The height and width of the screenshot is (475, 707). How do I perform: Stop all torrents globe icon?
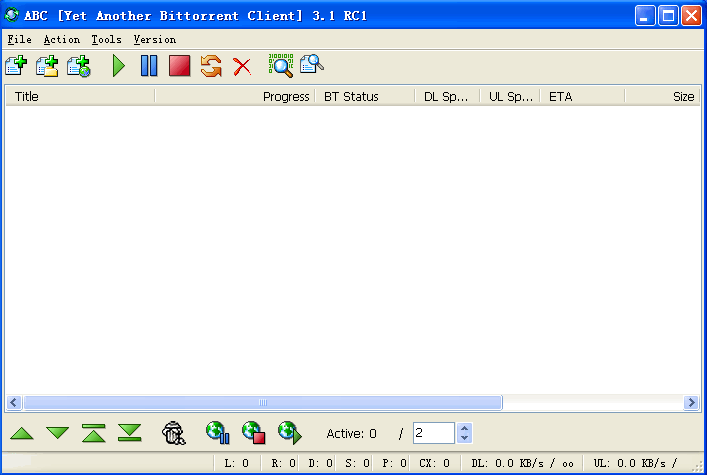coord(253,433)
